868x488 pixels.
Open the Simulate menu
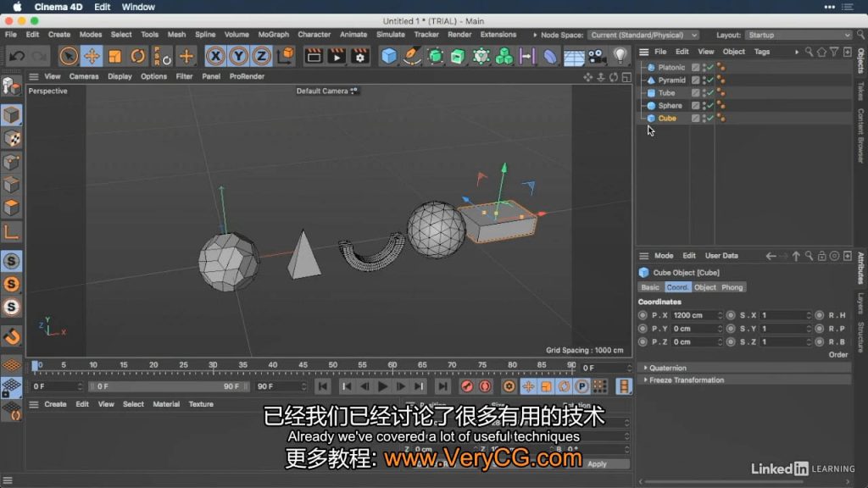[390, 34]
